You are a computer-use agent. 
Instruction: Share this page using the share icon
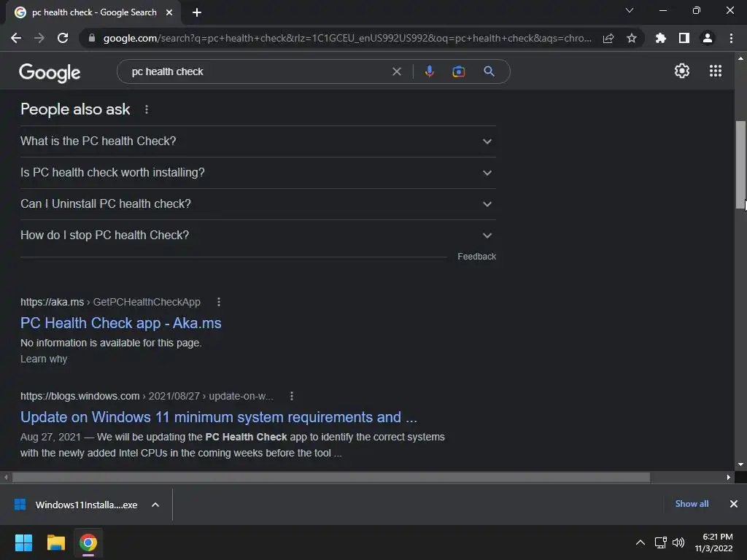click(x=608, y=38)
